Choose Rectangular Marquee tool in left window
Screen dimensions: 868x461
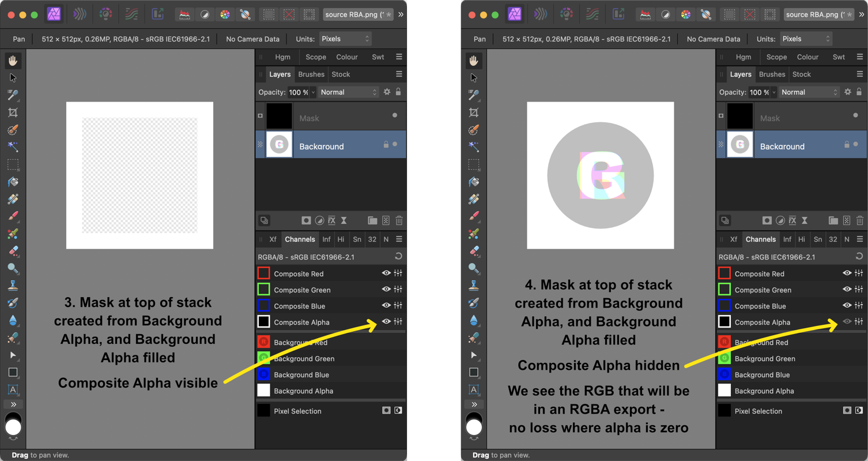13,164
